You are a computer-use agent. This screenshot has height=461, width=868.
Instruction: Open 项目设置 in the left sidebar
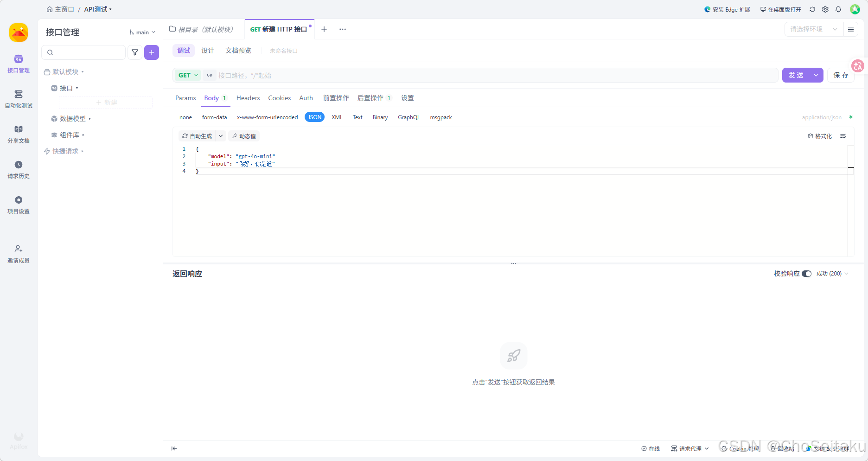coord(19,205)
